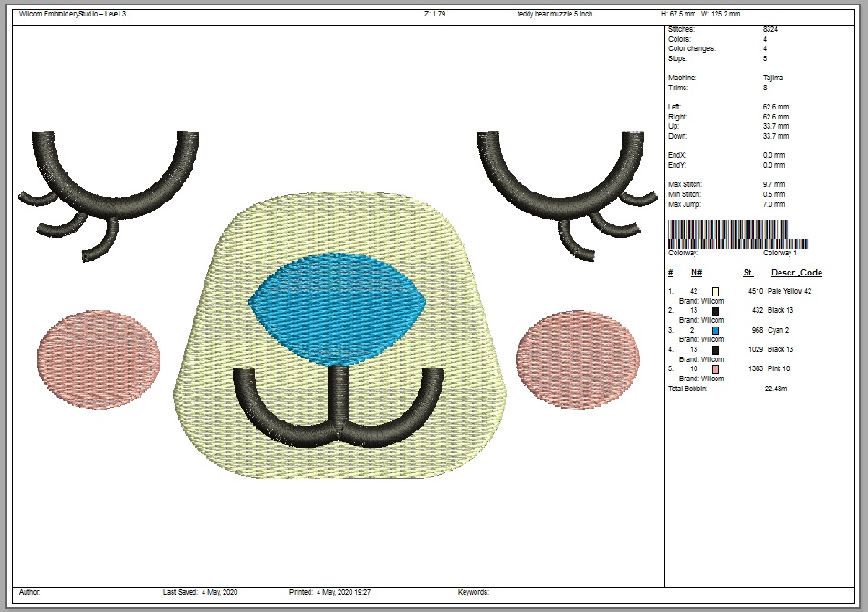Click the Wilcom EmbroideryStudio header text
This screenshot has width=868, height=612.
[x=72, y=15]
